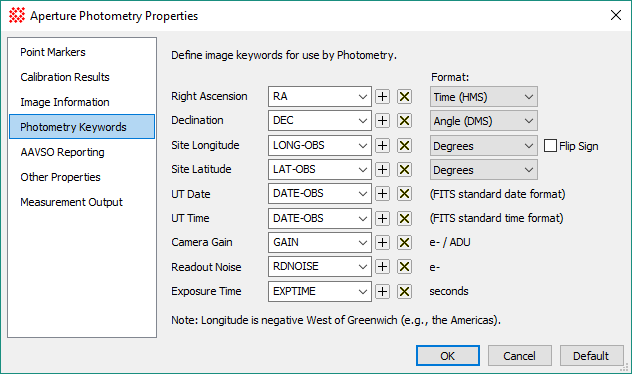The width and height of the screenshot is (632, 374).
Task: Remove the Camera Gain keyword with the X icon
Action: coord(405,243)
